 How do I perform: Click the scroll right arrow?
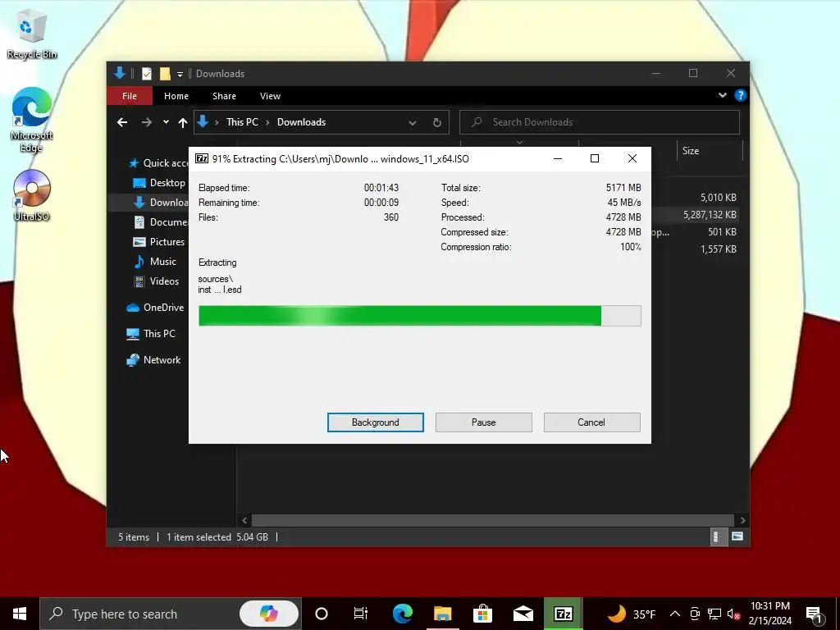pos(742,520)
